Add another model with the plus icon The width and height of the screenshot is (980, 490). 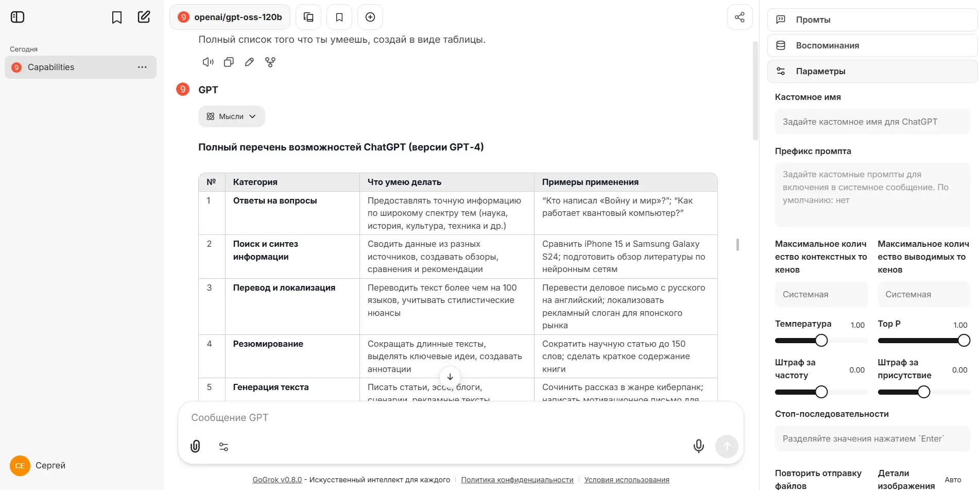tap(370, 17)
